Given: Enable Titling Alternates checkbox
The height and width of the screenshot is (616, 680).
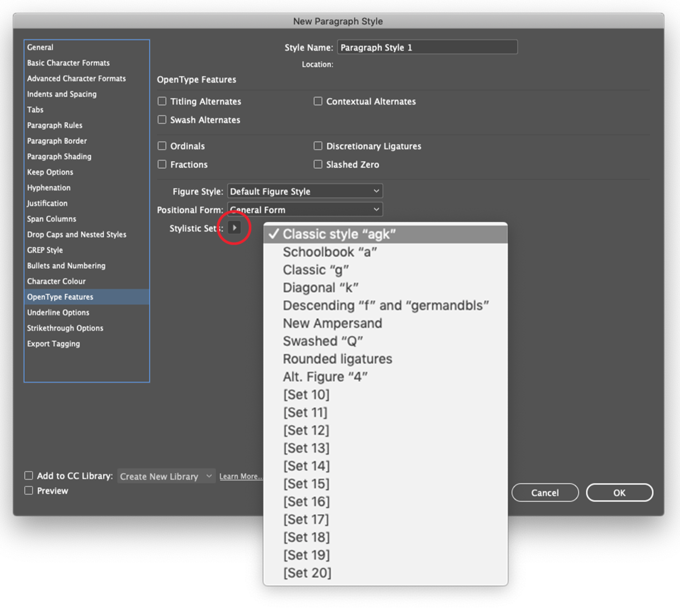Looking at the screenshot, I should (x=162, y=101).
